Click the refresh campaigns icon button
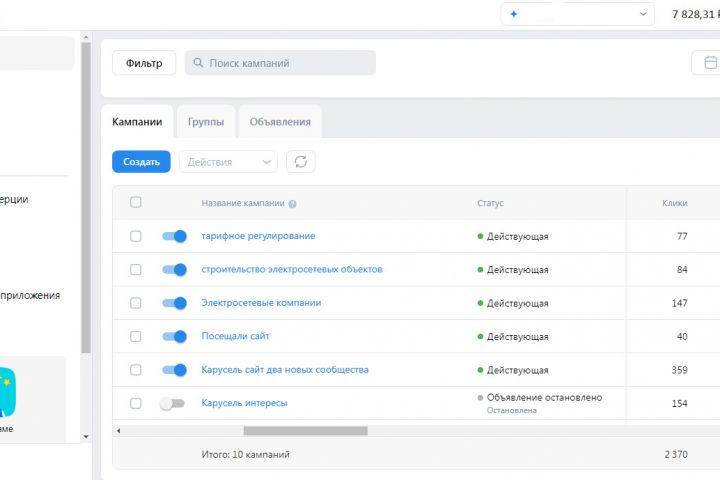 click(300, 161)
